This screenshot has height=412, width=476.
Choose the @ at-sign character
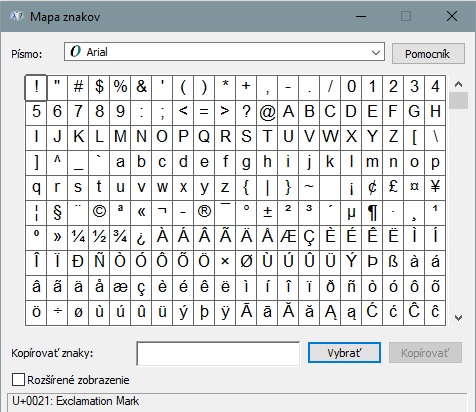coord(267,112)
